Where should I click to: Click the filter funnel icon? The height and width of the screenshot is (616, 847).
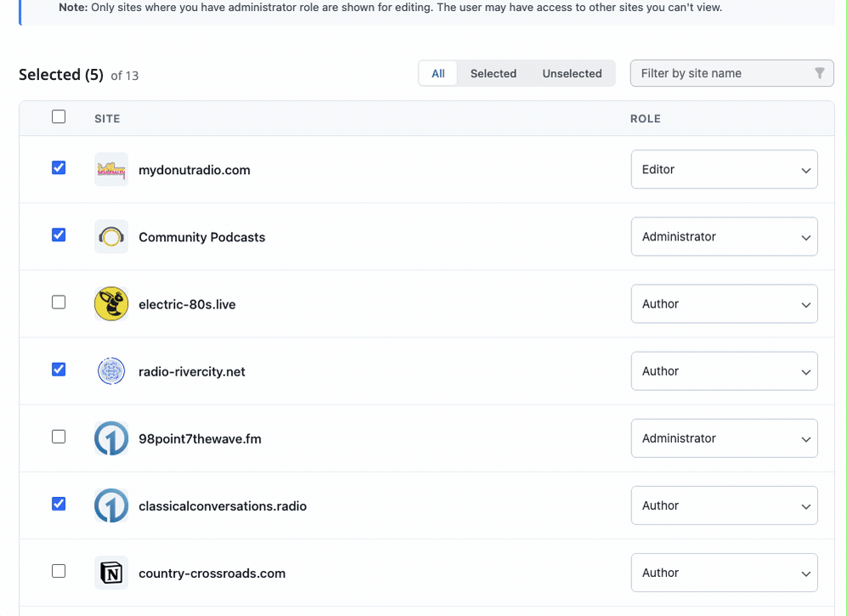click(x=819, y=74)
